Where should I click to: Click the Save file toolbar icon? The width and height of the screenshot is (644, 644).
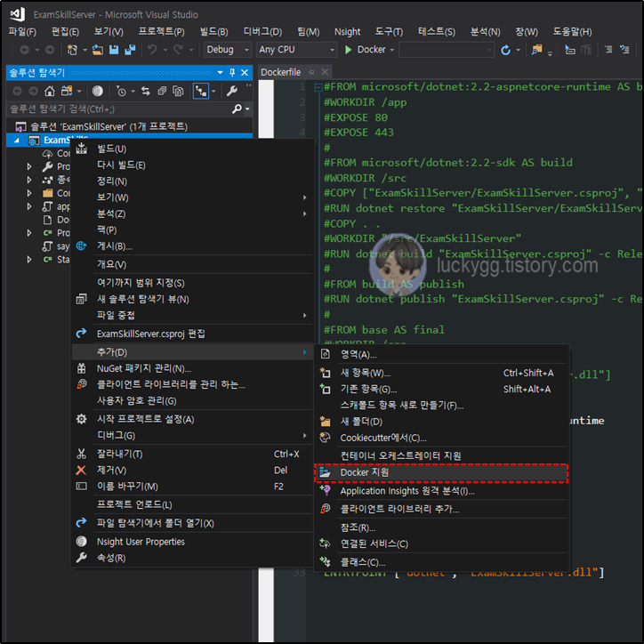114,50
